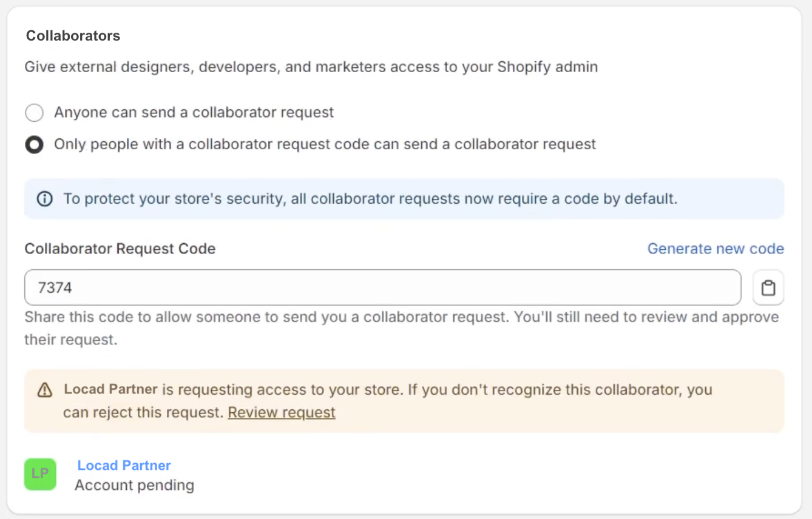The height and width of the screenshot is (519, 812).
Task: Select the 'Anyone can send a collaborator request' radio button
Action: [x=34, y=113]
